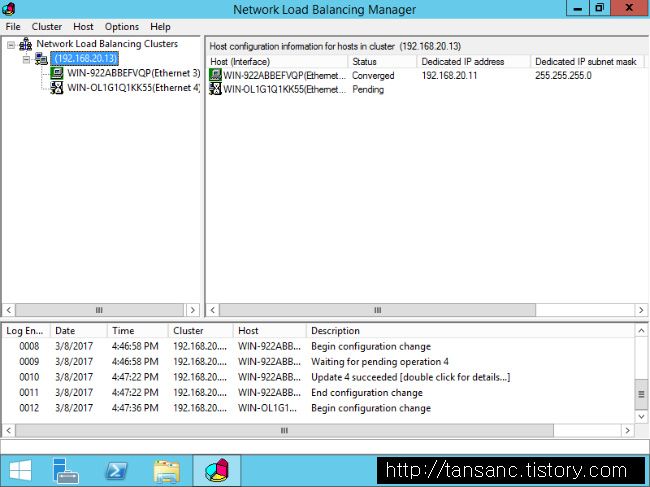Click the Converged status cell
The image size is (650, 487).
(373, 75)
